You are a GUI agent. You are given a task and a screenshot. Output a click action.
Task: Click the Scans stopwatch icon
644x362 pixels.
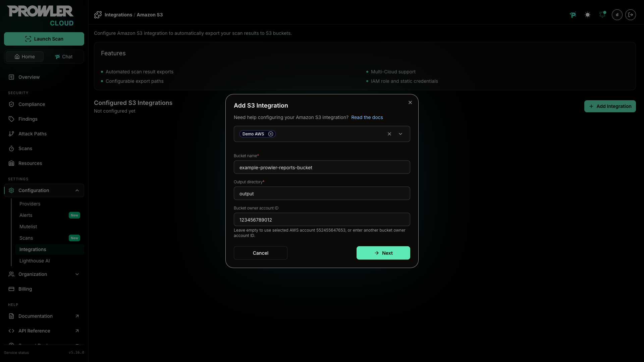click(11, 148)
